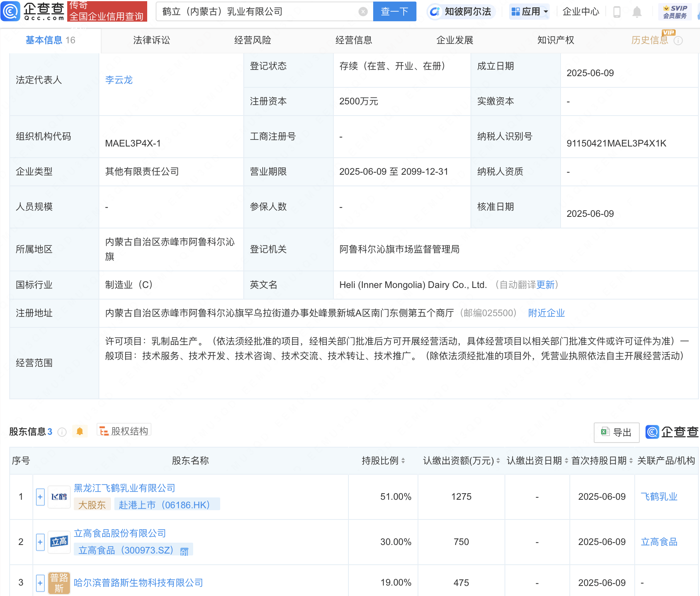Select tax ID 91150421MAEL3P4X1K
The image size is (700, 596).
(x=617, y=143)
